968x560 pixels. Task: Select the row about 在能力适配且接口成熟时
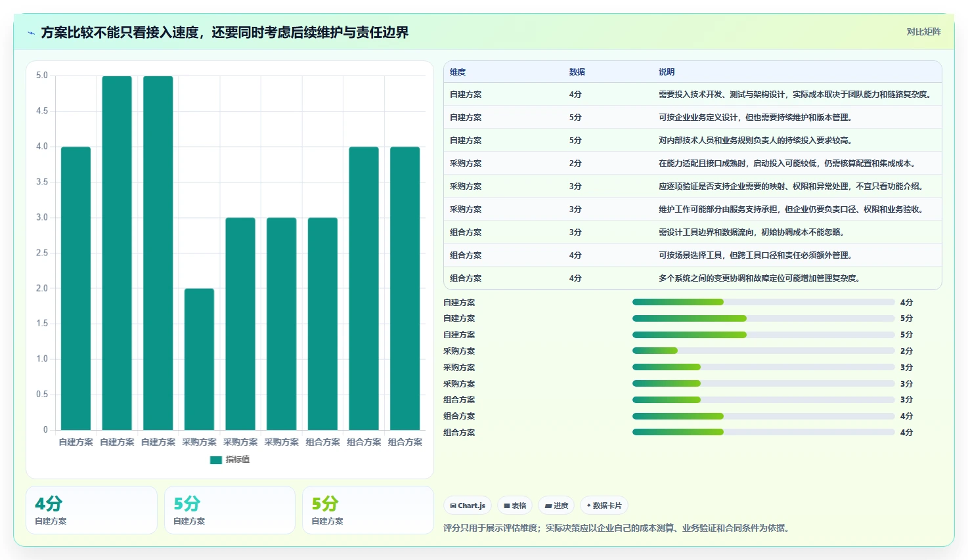[693, 163]
